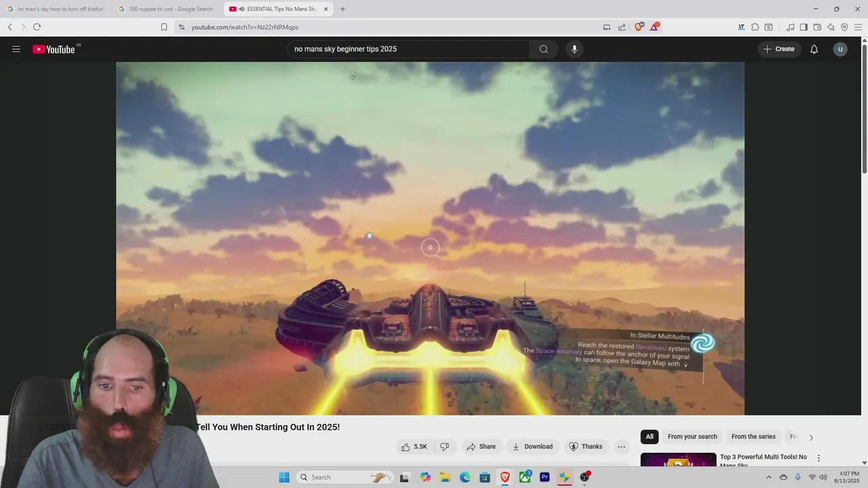This screenshot has height=488, width=868.
Task: Click the Download button
Action: click(532, 447)
